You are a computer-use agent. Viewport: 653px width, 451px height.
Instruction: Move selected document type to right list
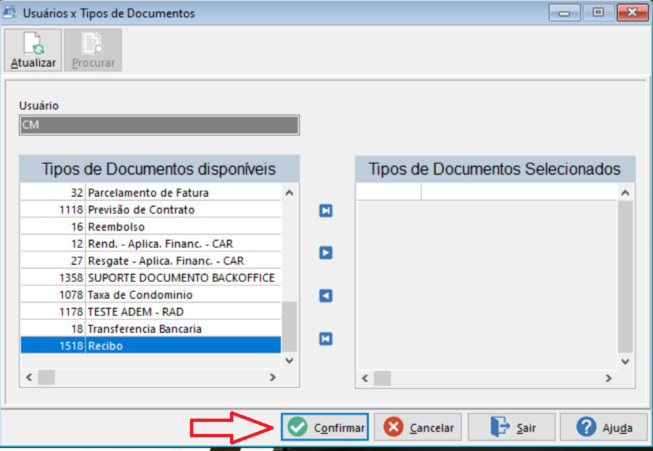click(326, 253)
